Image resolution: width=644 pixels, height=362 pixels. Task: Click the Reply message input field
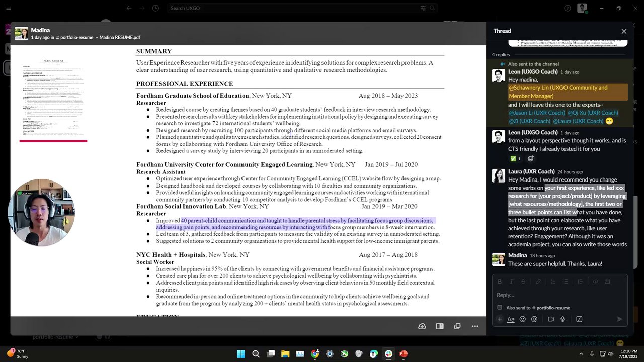point(559,295)
